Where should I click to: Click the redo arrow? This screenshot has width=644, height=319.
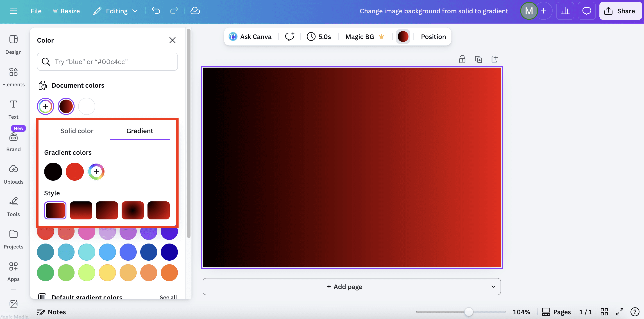174,11
